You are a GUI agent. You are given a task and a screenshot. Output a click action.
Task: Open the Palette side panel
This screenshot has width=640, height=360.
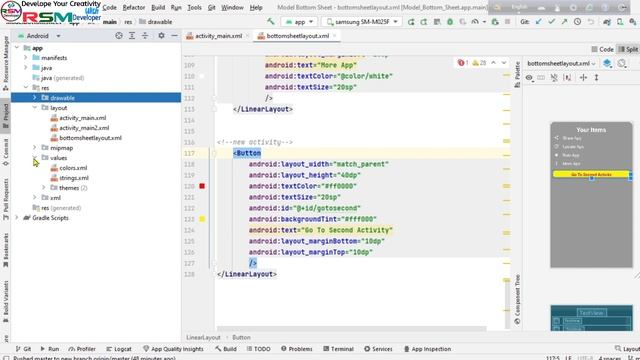point(517,75)
